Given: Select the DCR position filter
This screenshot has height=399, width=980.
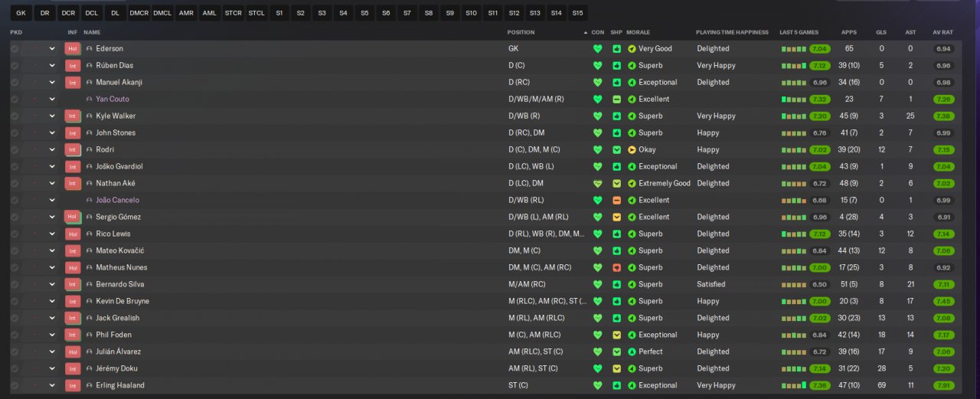Looking at the screenshot, I should 69,12.
